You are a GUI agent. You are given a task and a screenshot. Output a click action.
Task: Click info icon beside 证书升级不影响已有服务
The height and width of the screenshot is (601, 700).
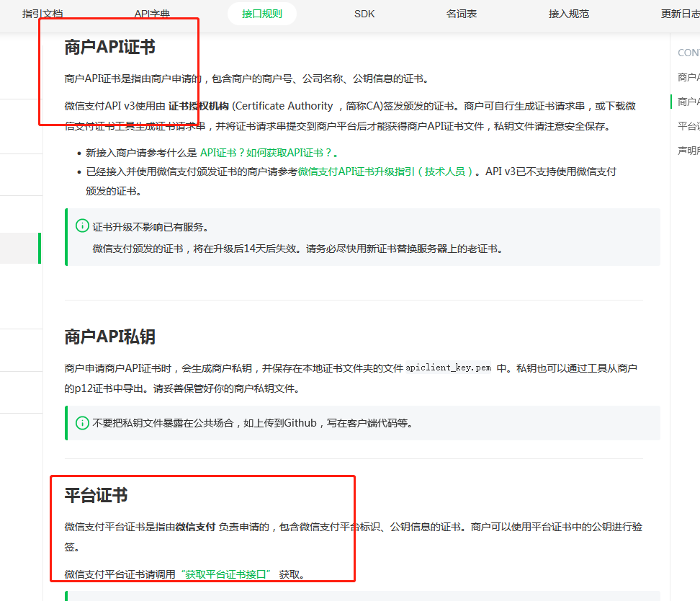(x=82, y=226)
